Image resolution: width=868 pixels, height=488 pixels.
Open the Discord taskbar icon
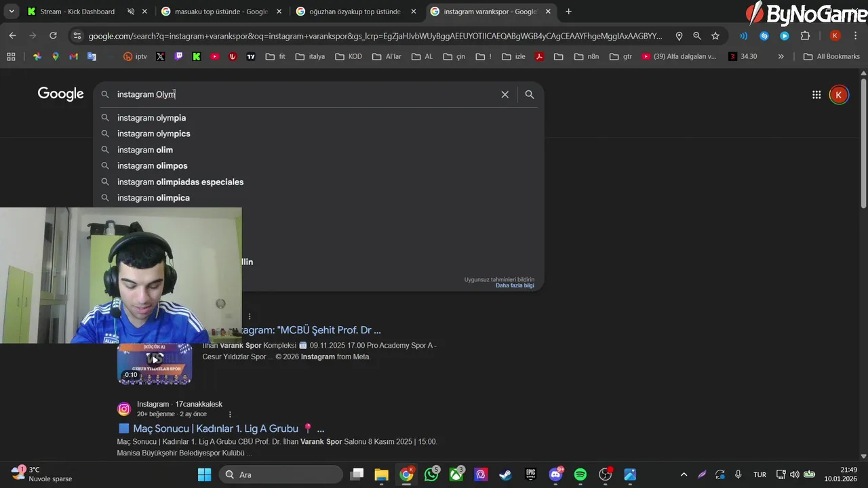coord(555,474)
